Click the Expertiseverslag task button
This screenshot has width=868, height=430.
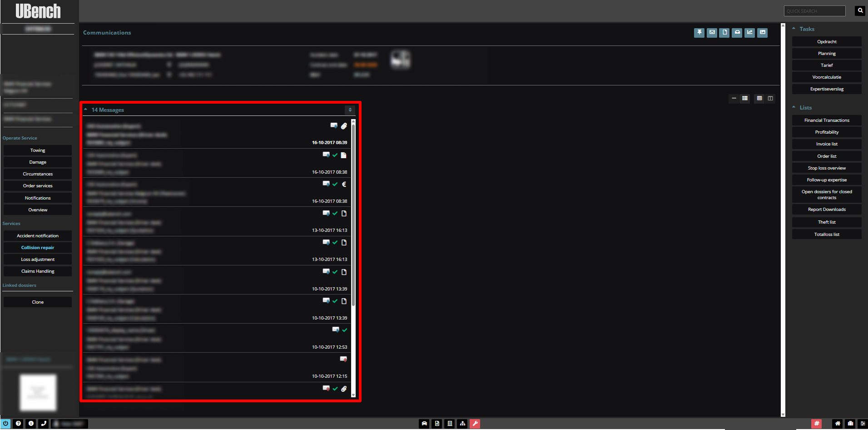click(x=827, y=89)
